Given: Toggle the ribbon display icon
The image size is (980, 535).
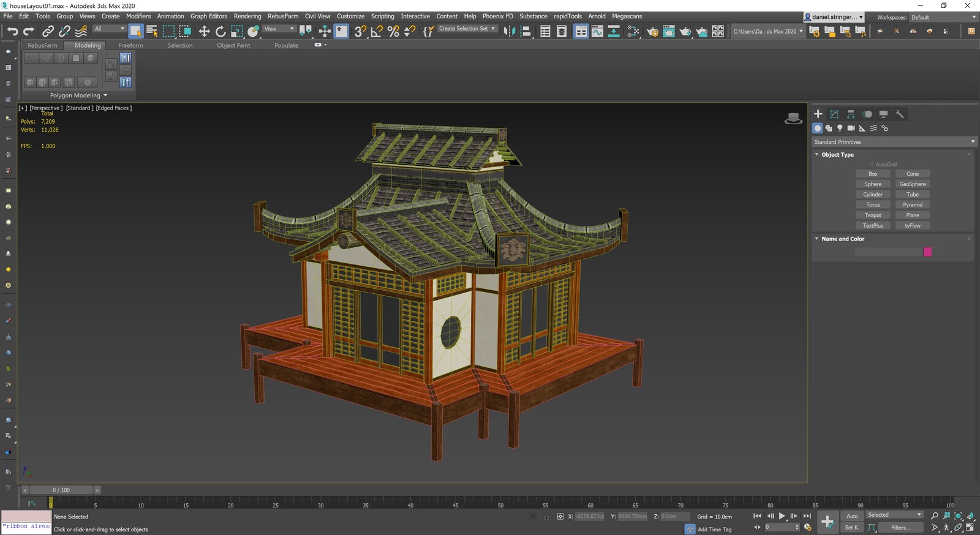Looking at the screenshot, I should pos(581,31).
